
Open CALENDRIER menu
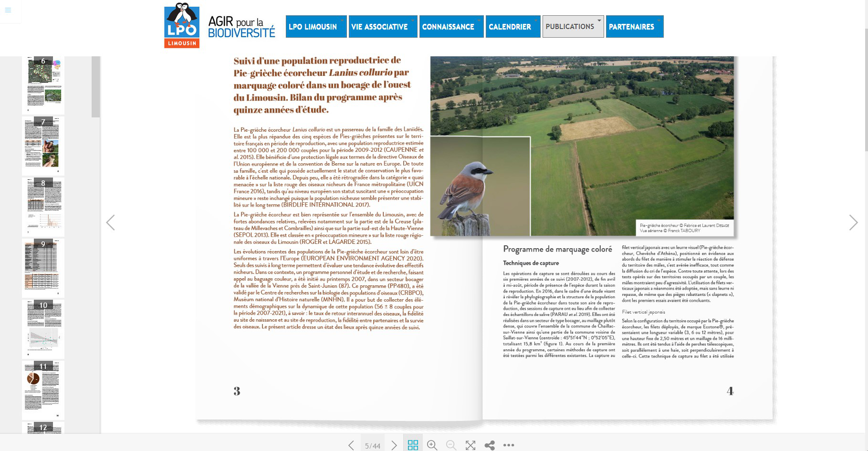pos(513,27)
